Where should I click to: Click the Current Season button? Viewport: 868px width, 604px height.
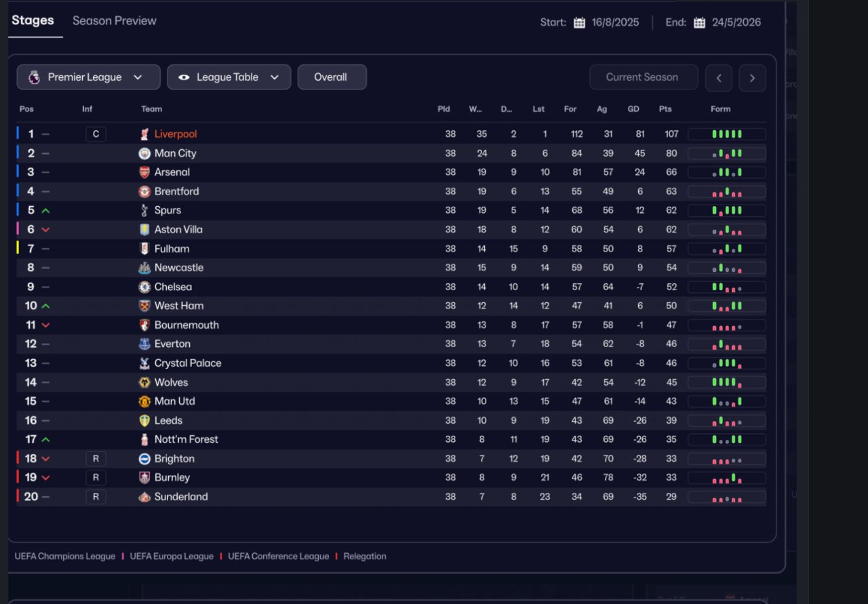click(644, 77)
